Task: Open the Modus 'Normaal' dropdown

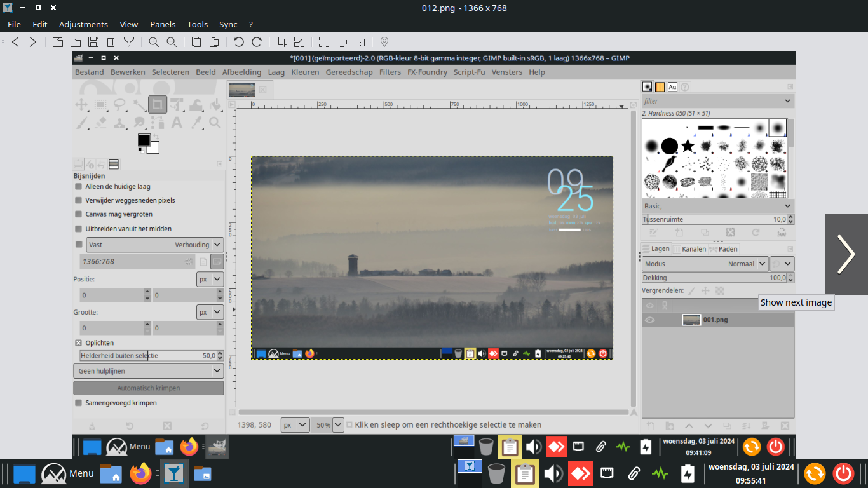Action: click(x=762, y=264)
